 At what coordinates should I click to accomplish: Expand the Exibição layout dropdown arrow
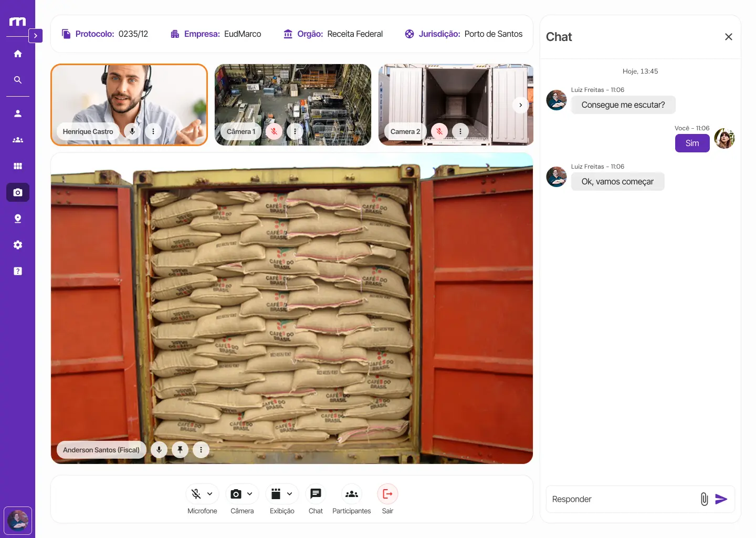(290, 494)
